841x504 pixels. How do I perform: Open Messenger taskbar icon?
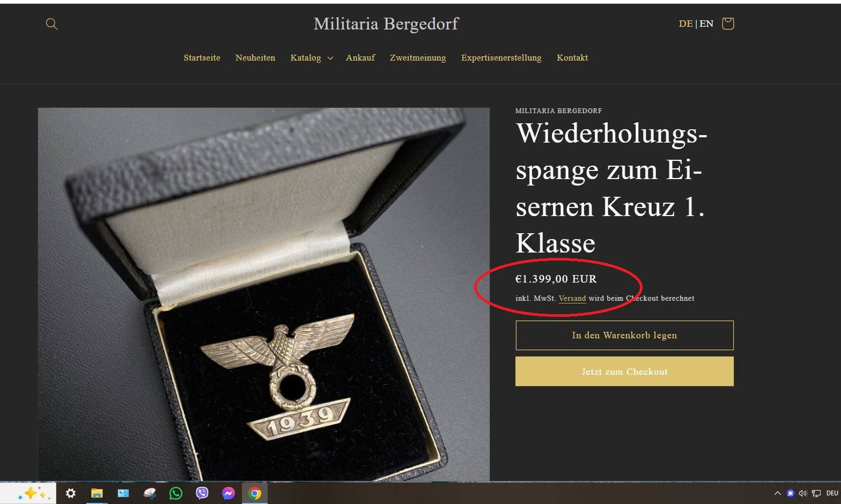tap(228, 493)
